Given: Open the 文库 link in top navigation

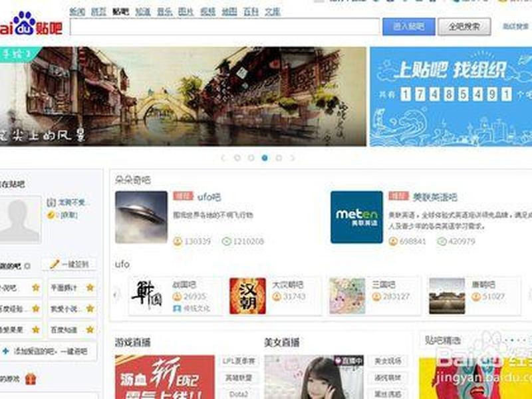Looking at the screenshot, I should pyautogui.click(x=273, y=12).
